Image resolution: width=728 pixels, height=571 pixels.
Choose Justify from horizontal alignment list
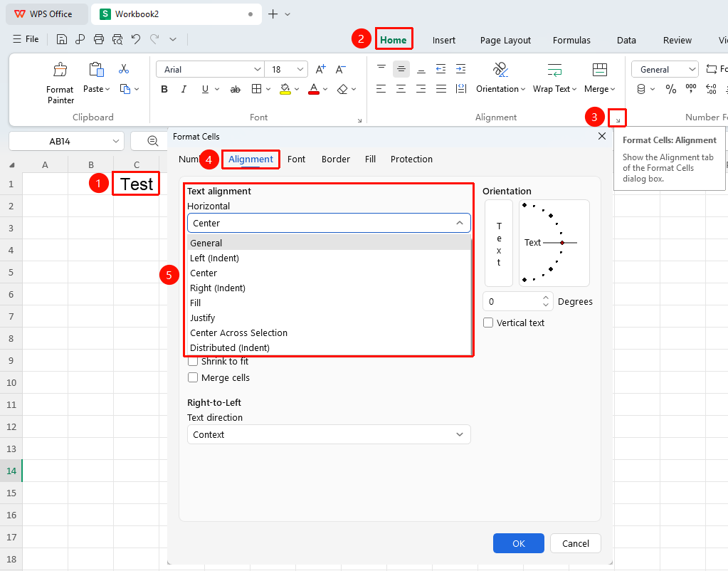pos(329,318)
